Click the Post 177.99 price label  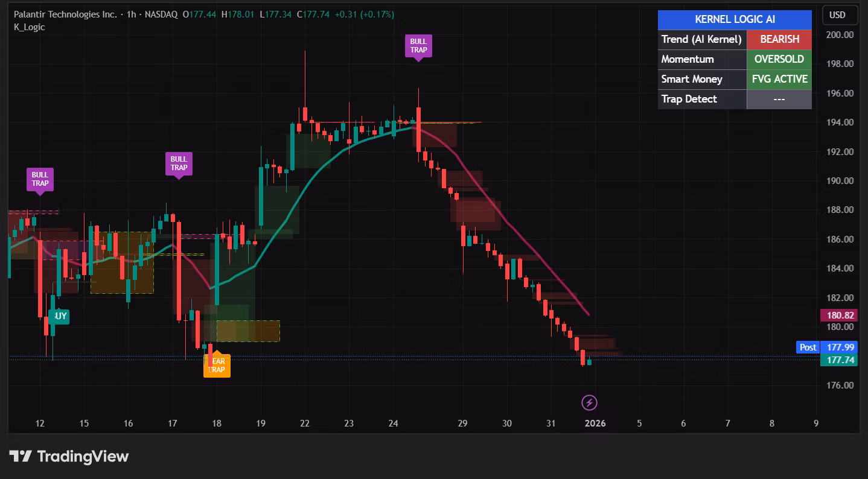[x=827, y=347]
